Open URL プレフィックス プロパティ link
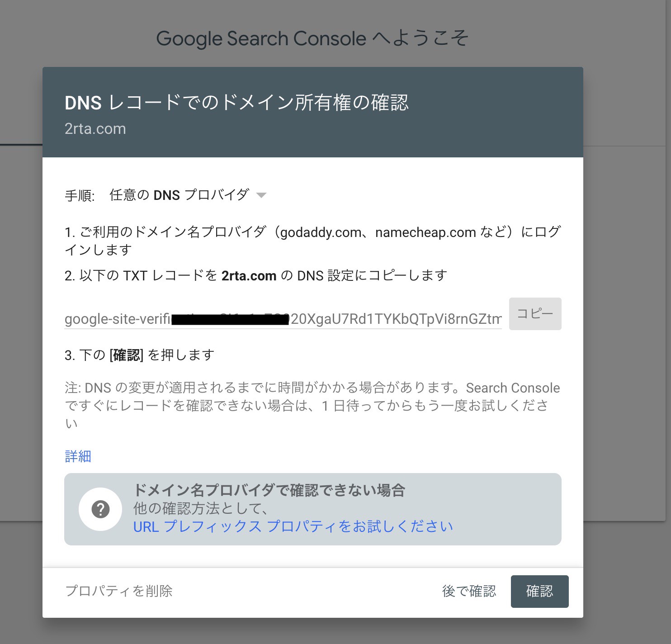Viewport: 671px width, 644px height. coord(293,526)
